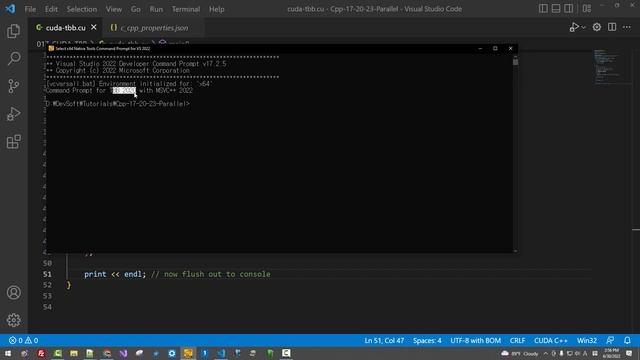
Task: Click the closing brace on line 52
Action: pyautogui.click(x=69, y=285)
